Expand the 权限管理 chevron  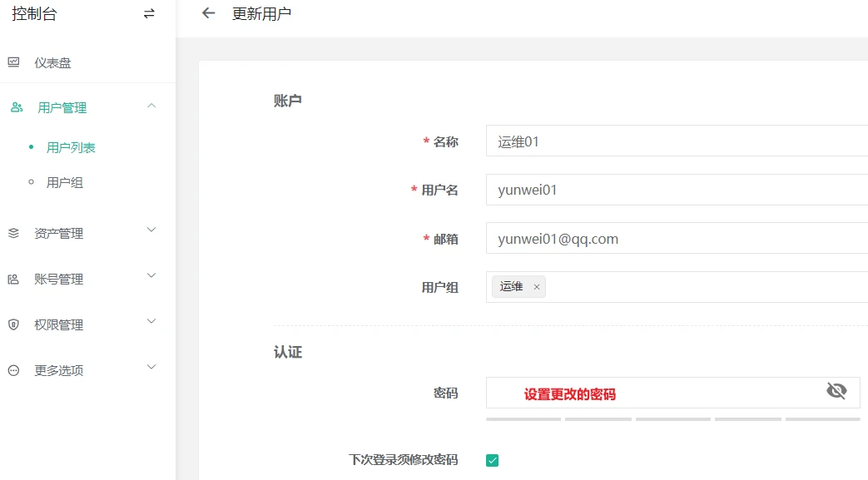151,322
